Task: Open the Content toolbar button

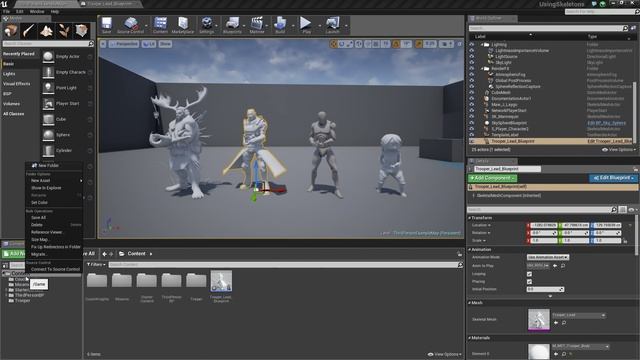Action: 160,25
